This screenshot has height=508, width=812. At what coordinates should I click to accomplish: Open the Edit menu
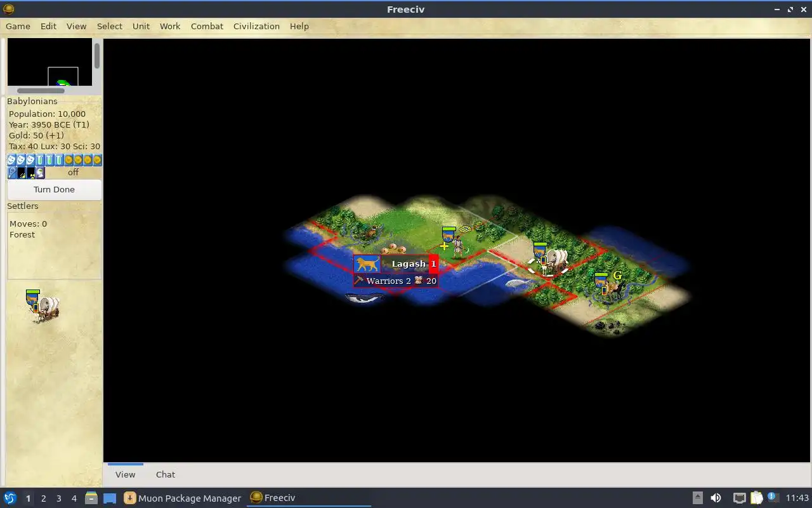click(x=48, y=26)
